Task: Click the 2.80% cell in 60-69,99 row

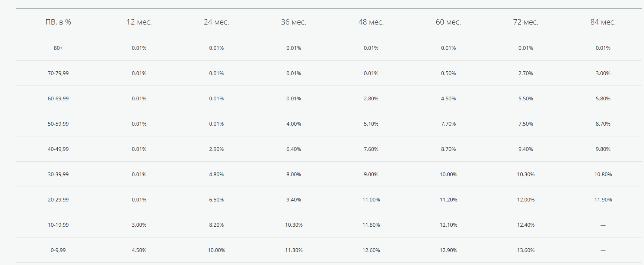Action: point(371,98)
